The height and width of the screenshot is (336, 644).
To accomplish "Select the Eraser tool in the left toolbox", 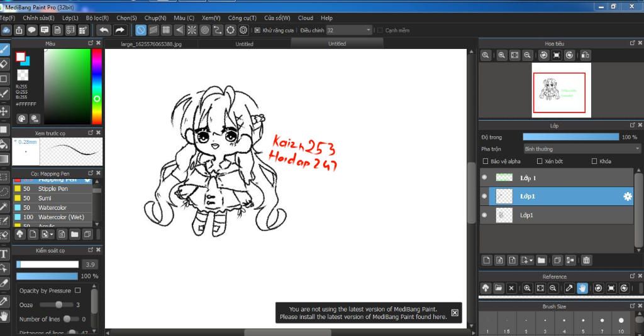I will pos(4,64).
